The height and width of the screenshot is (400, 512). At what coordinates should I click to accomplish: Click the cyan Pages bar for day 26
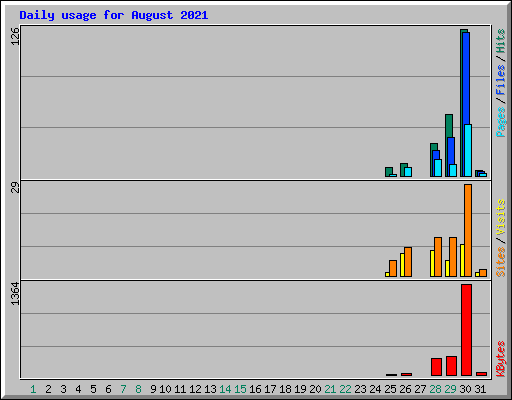tap(408, 172)
